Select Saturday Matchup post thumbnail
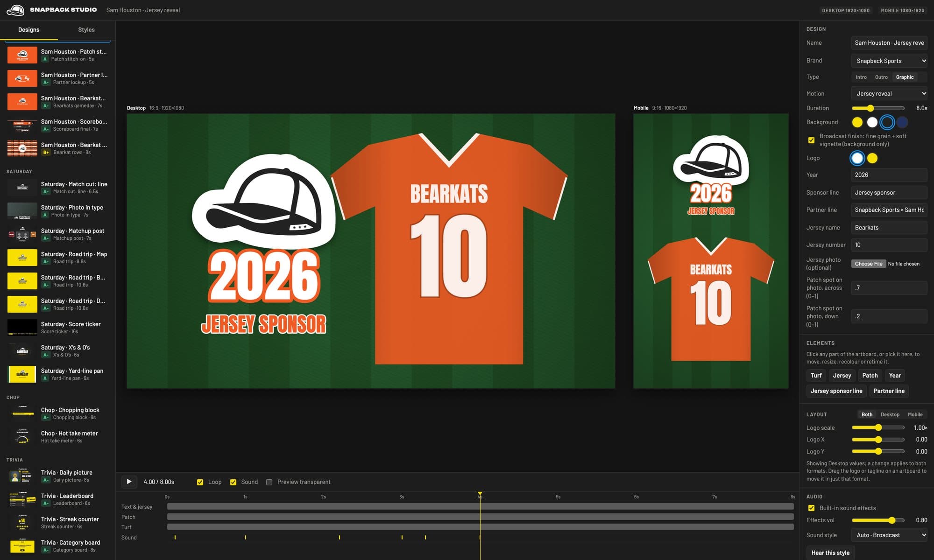Viewport: 934px width, 560px height. click(x=22, y=234)
